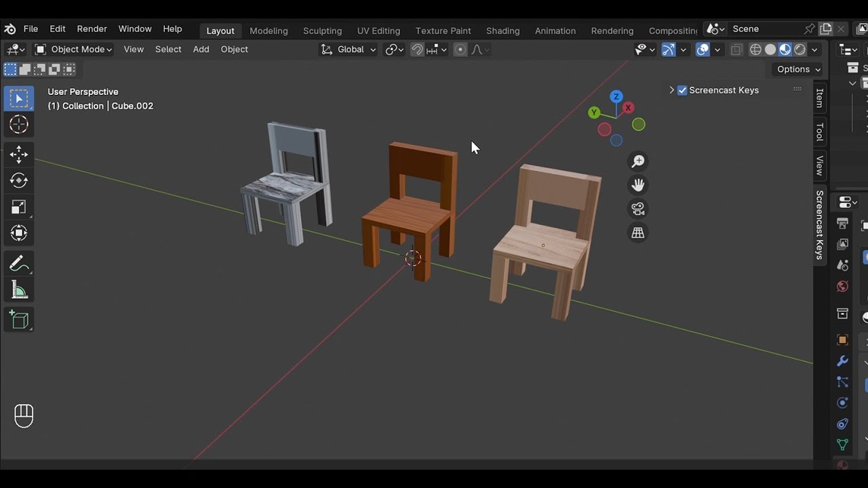Toggle camera view with camera icon

point(638,209)
